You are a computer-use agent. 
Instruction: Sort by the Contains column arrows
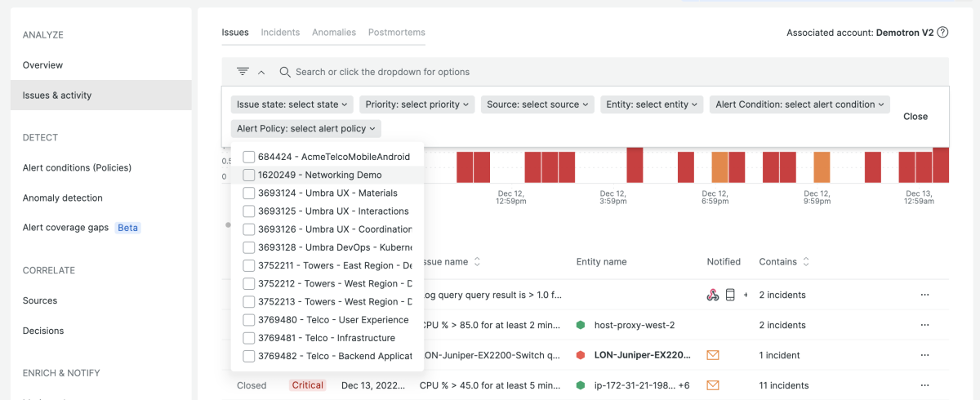click(806, 262)
